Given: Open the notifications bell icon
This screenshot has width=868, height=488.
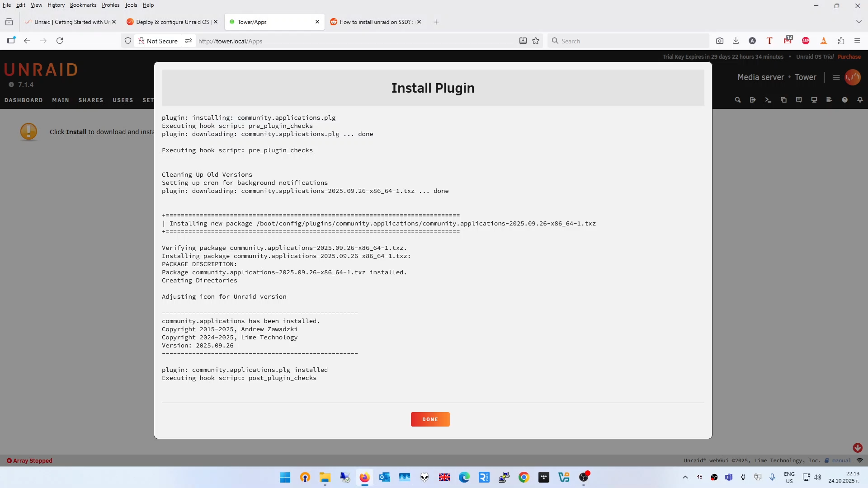Looking at the screenshot, I should [x=860, y=100].
